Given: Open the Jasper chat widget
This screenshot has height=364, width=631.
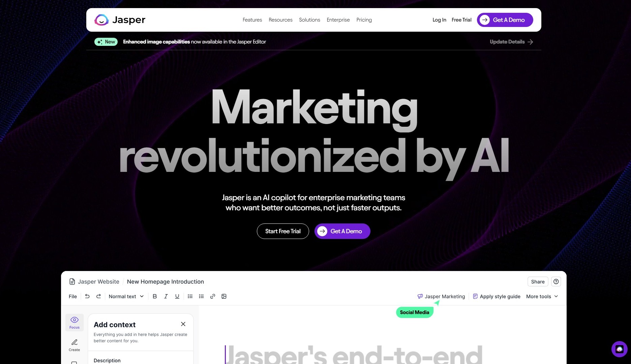Looking at the screenshot, I should pos(620,349).
